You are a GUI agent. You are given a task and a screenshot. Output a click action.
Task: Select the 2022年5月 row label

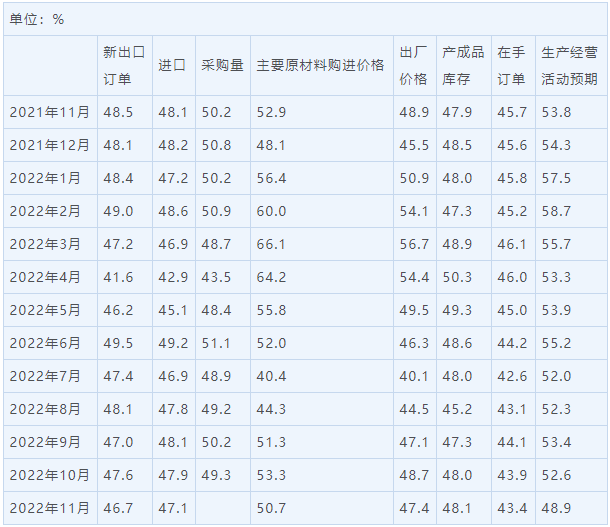(x=45, y=311)
